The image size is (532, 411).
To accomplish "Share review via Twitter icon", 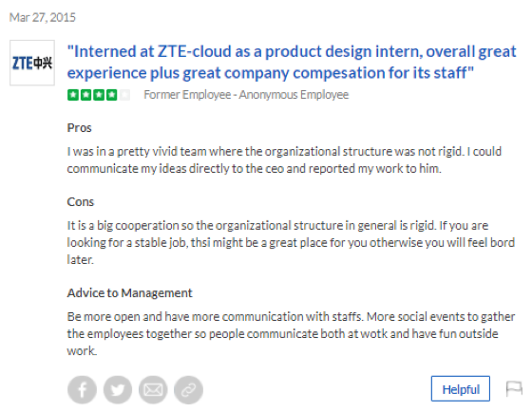I will pyautogui.click(x=118, y=389).
